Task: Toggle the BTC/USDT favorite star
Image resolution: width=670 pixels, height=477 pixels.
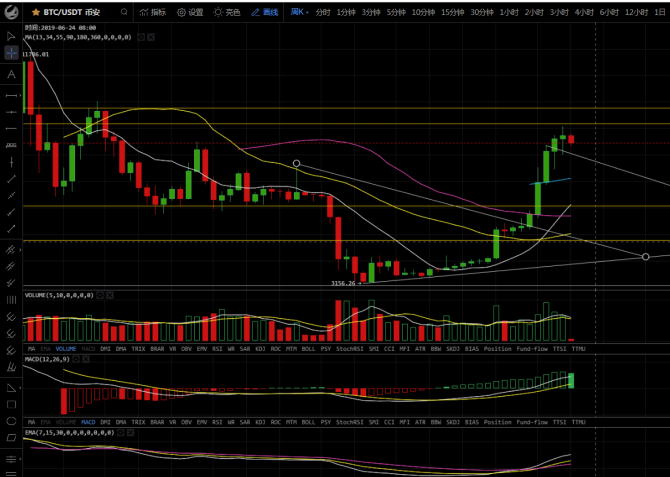Action: (x=35, y=12)
